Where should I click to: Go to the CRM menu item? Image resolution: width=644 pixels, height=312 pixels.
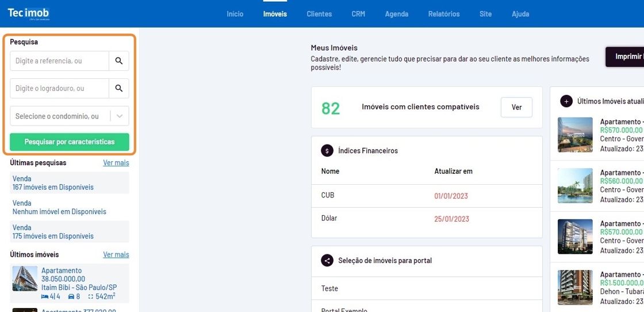coord(358,14)
